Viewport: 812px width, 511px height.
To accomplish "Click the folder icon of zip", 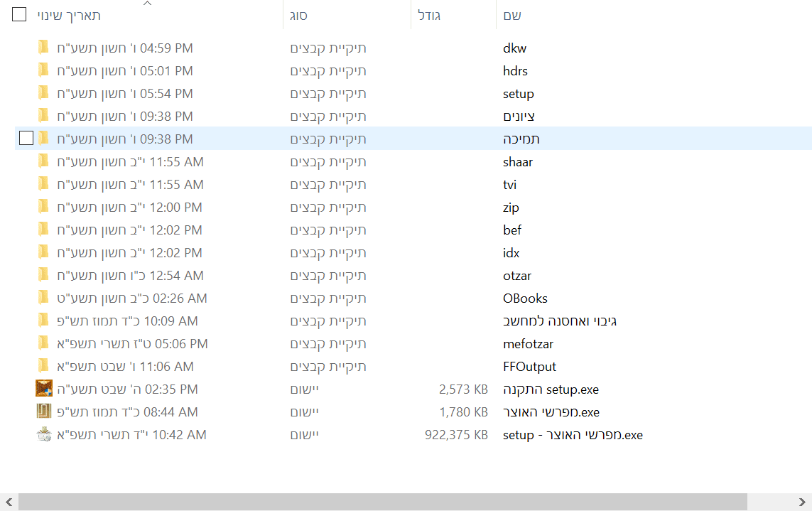I will pyautogui.click(x=43, y=208).
